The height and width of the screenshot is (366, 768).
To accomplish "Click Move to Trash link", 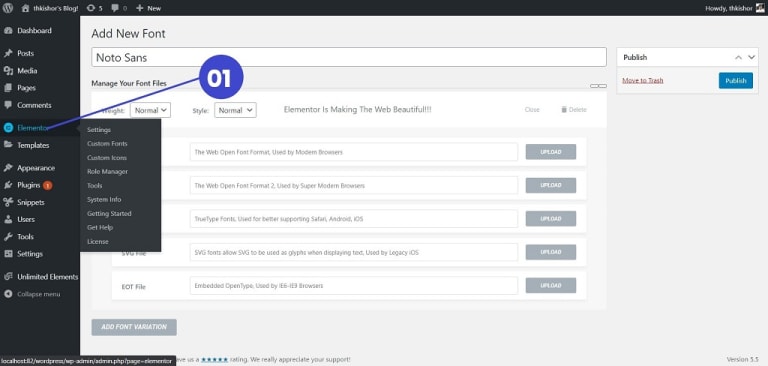I will [643, 80].
